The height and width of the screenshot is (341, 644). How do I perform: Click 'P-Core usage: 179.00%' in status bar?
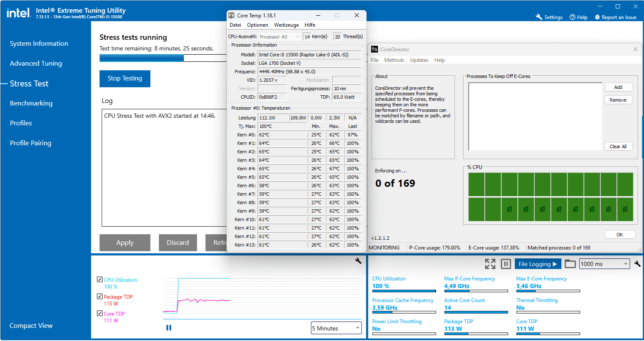point(435,248)
